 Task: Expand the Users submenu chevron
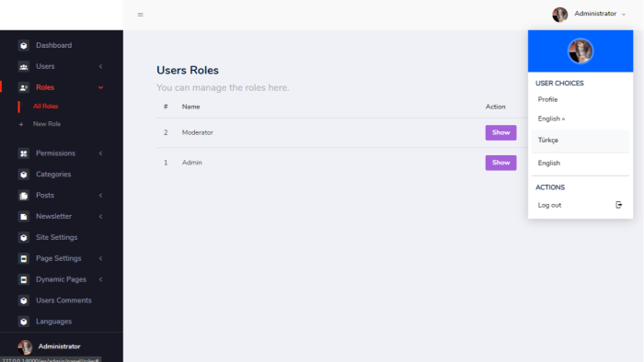coord(100,66)
